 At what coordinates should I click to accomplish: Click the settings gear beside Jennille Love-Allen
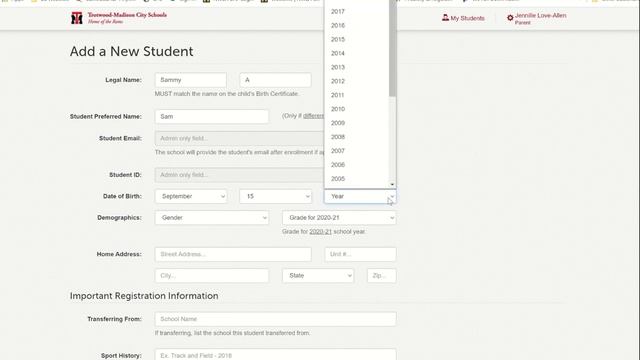click(x=510, y=18)
